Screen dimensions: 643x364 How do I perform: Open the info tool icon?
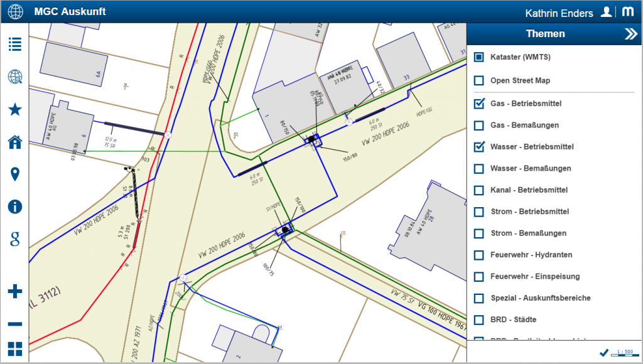[15, 206]
